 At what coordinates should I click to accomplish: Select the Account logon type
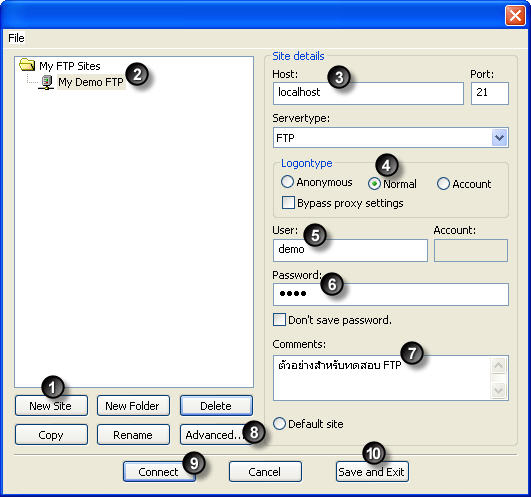click(443, 184)
